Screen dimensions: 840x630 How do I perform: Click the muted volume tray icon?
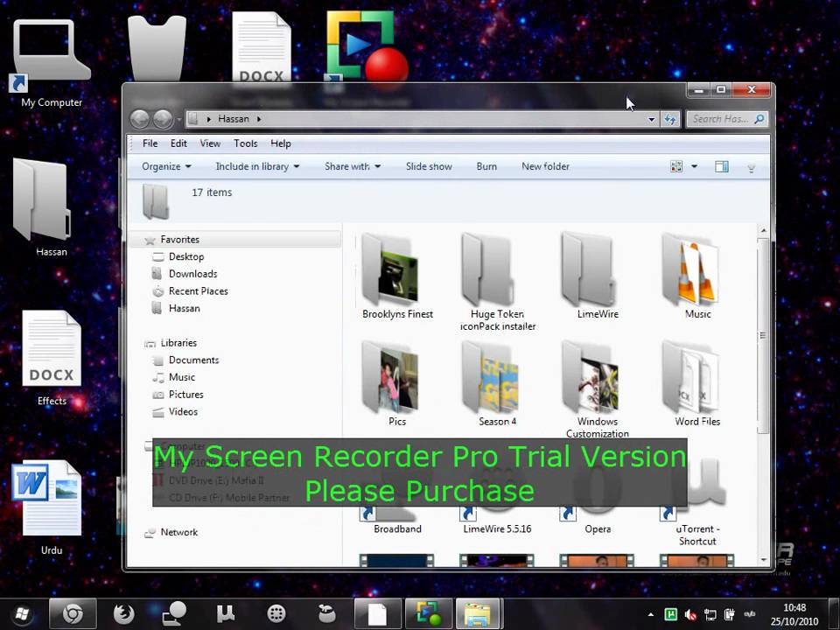pyautogui.click(x=690, y=614)
